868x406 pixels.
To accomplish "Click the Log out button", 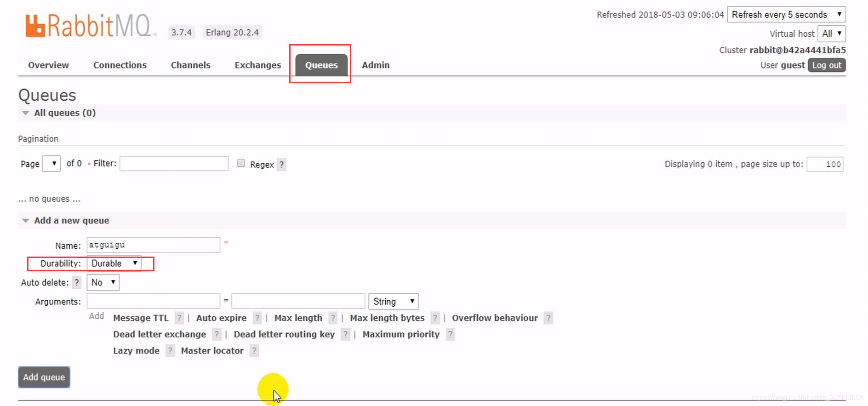I will pos(827,65).
